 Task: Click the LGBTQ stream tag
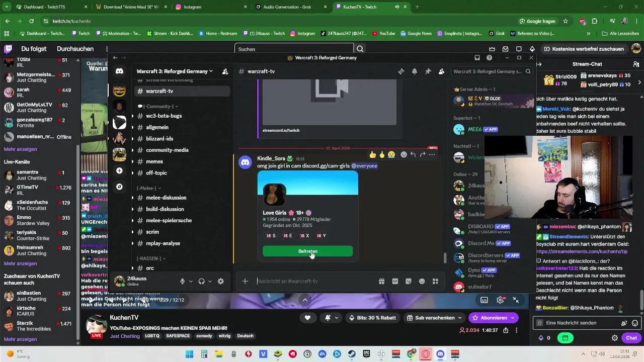(152, 336)
